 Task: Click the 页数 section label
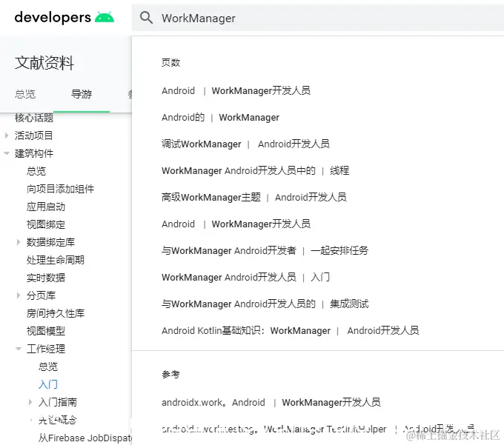pyautogui.click(x=170, y=63)
